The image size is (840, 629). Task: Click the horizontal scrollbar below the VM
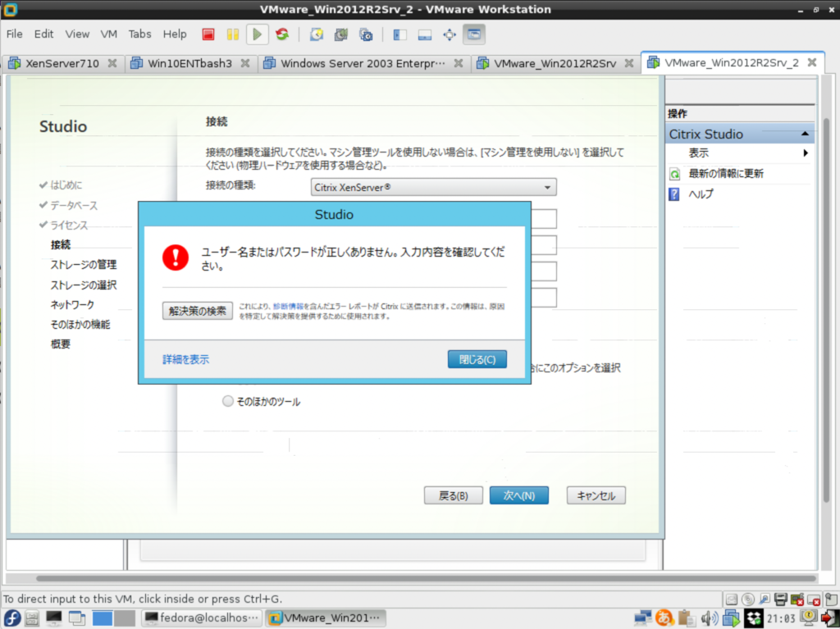coord(426,578)
